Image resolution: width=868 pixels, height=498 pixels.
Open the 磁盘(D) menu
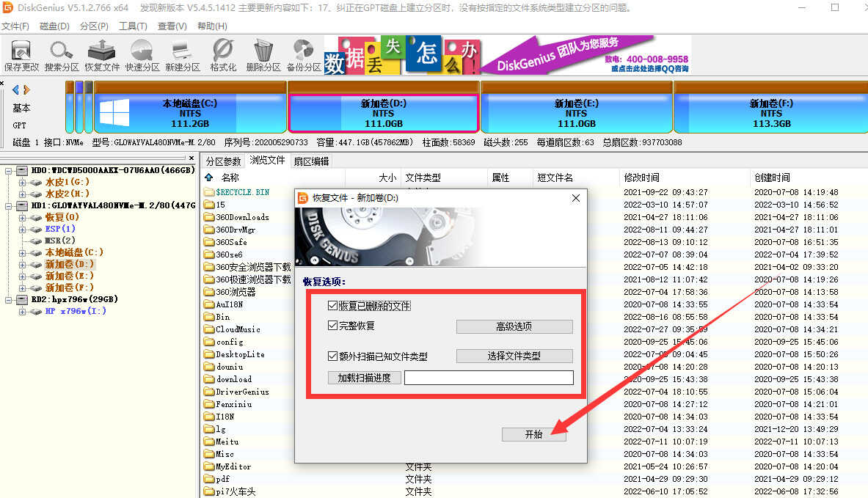pos(54,26)
